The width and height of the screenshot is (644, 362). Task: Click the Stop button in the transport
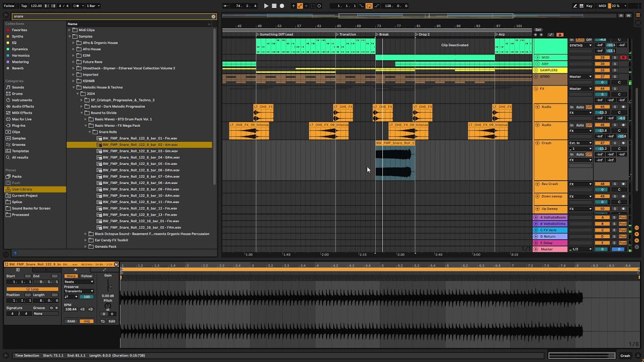click(x=274, y=6)
